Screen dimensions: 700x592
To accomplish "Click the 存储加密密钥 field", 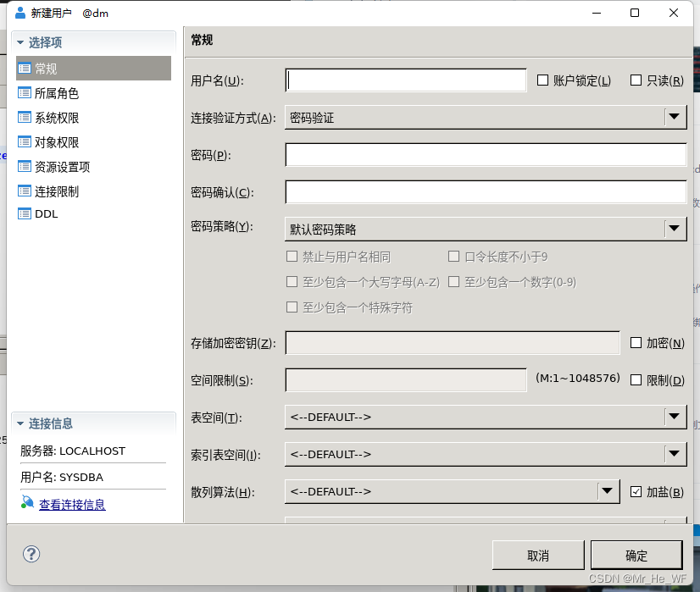I will click(x=453, y=343).
